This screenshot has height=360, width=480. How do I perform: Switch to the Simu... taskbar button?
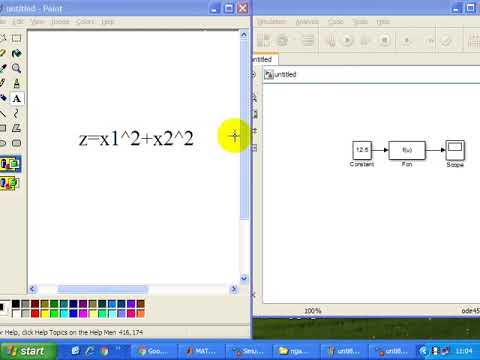[248, 351]
